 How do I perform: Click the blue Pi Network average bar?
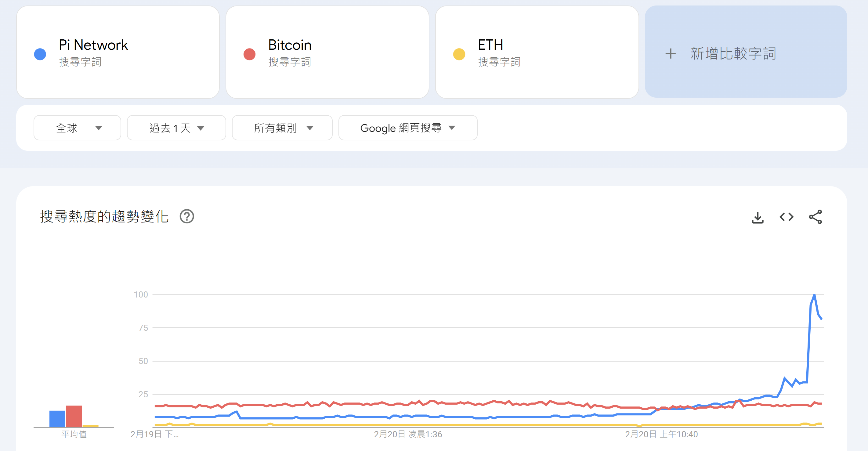pyautogui.click(x=57, y=419)
